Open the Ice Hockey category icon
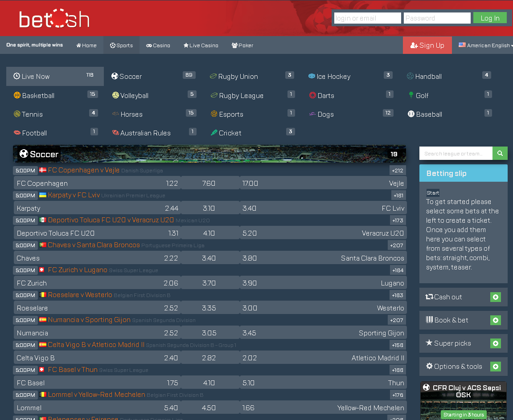Image resolution: width=513 pixels, height=420 pixels. pos(312,77)
